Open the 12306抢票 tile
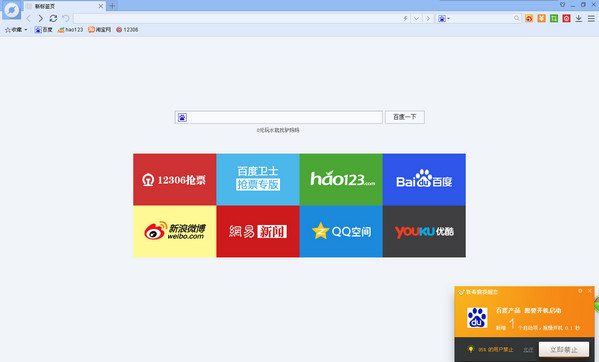 point(175,179)
